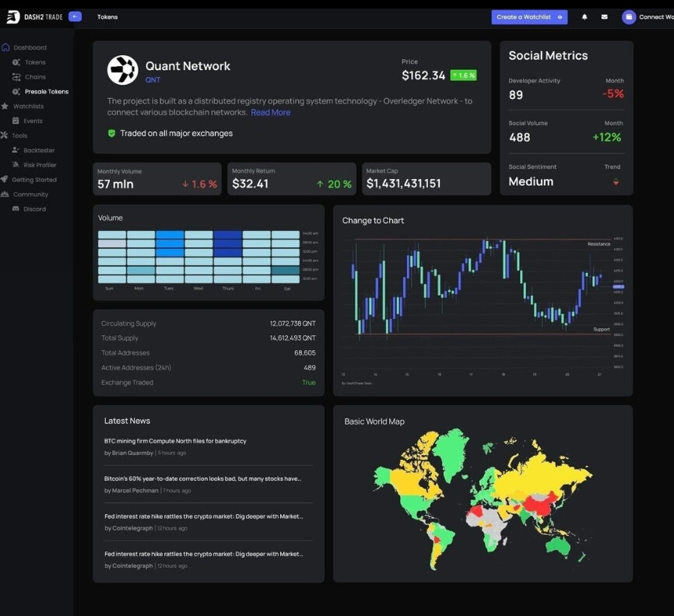Click the Social Sentiment trend arrow
This screenshot has height=616, width=674.
pos(616,182)
